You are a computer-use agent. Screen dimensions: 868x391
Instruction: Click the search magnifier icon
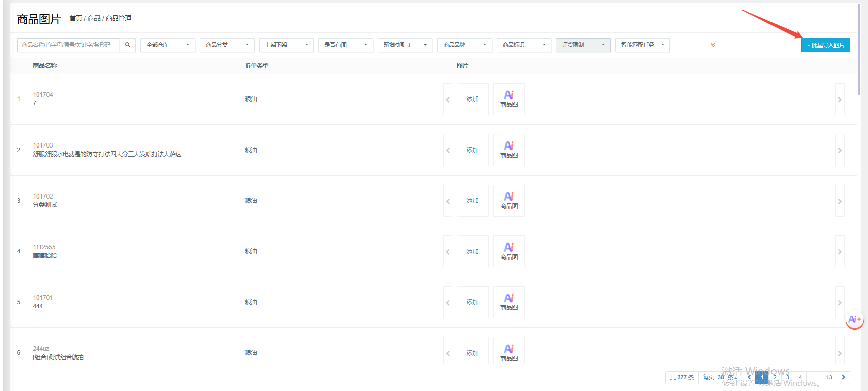pyautogui.click(x=128, y=45)
